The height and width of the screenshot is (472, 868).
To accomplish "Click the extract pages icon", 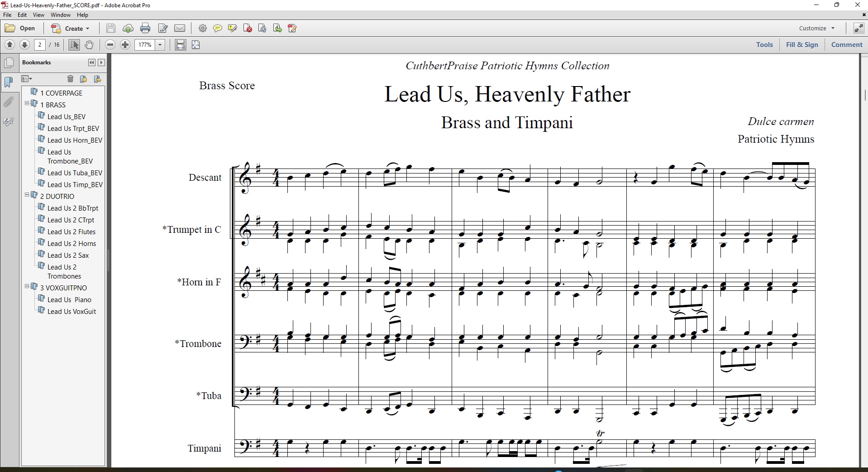I will [262, 28].
